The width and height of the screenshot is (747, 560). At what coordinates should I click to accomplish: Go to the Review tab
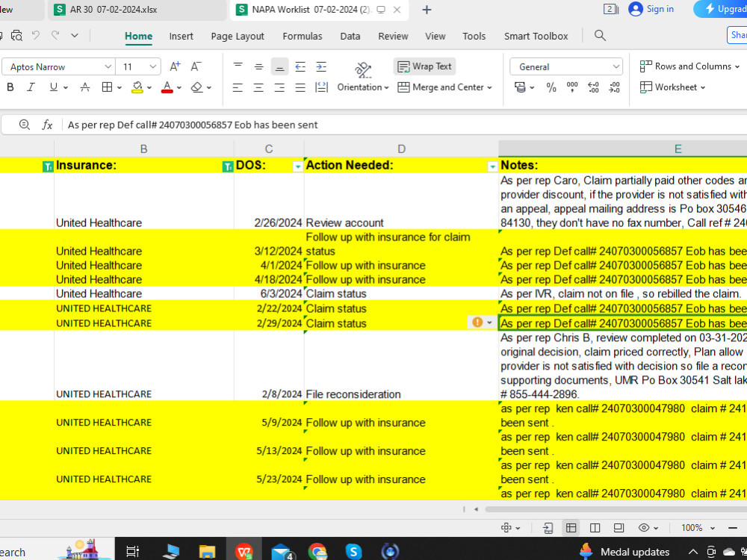[393, 36]
